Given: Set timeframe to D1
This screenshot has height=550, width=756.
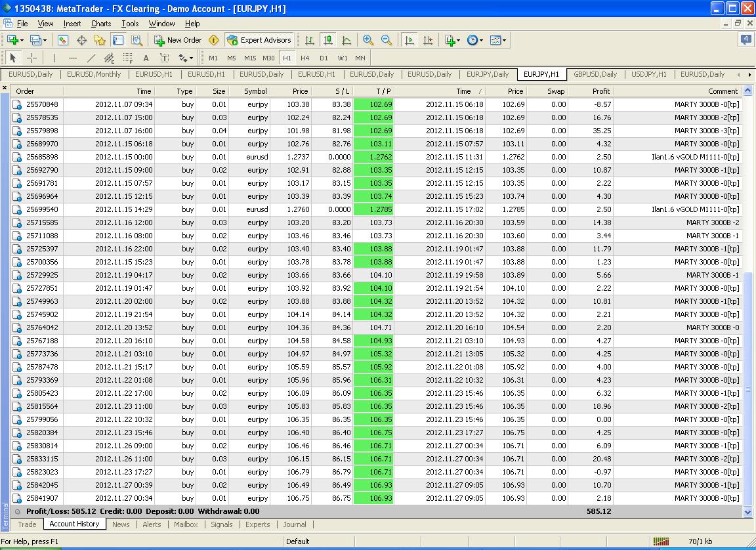Looking at the screenshot, I should click(x=324, y=58).
